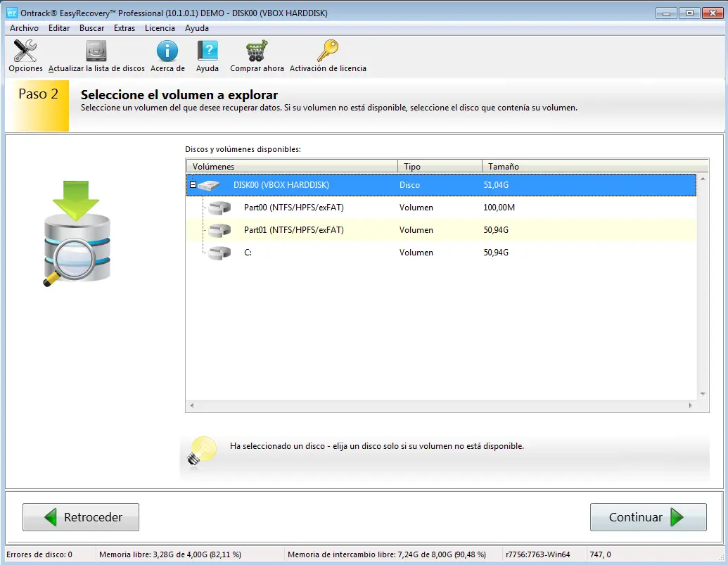Click the 100,00M size cell

[499, 208]
